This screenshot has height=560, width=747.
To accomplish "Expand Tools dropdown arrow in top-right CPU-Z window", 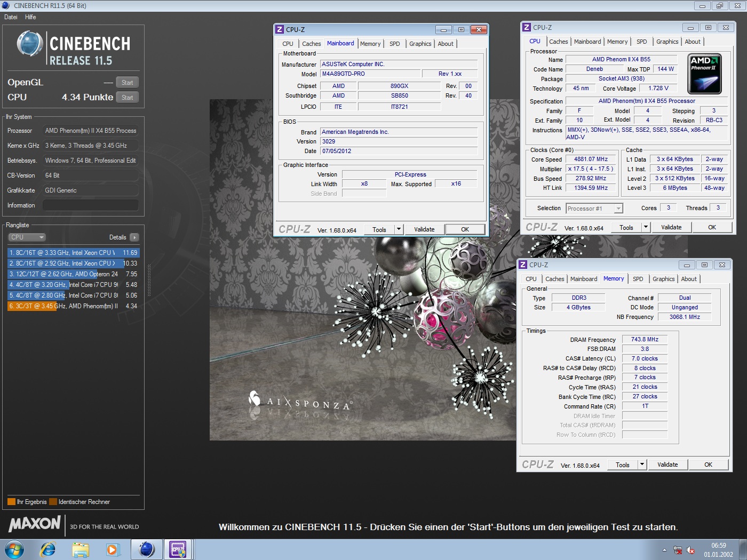I will coord(646,227).
